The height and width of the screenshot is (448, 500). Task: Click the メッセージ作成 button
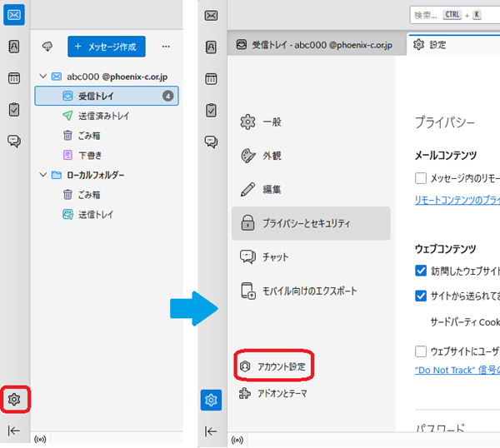point(107,47)
